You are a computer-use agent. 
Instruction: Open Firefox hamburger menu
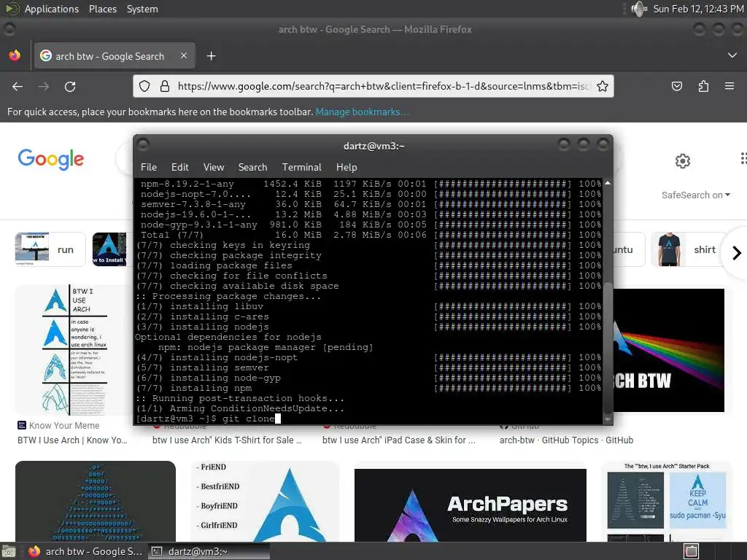729,86
